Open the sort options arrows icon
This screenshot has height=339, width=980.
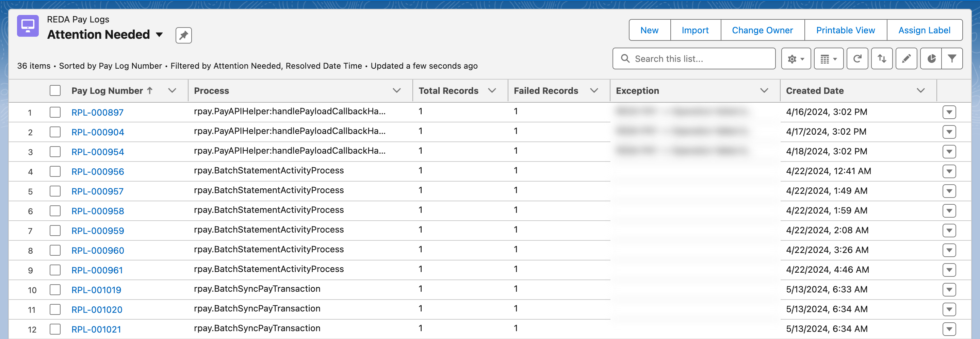[x=882, y=58]
